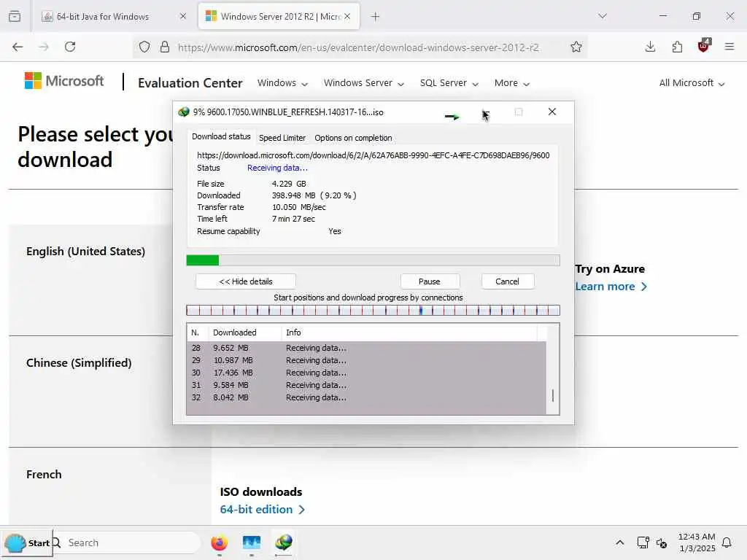
Task: Open Firefox tab list view icon
Action: coord(15,16)
